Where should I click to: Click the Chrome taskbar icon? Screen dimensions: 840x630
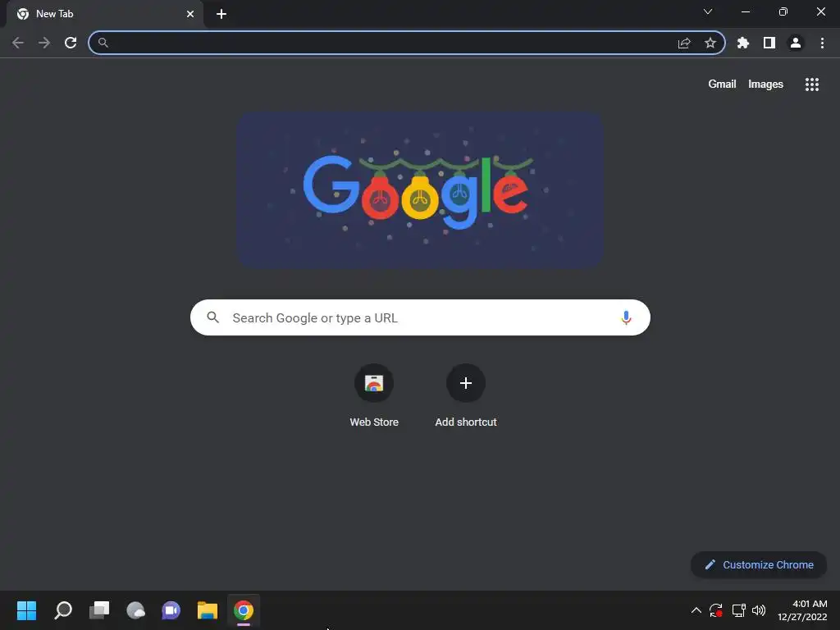click(x=243, y=610)
